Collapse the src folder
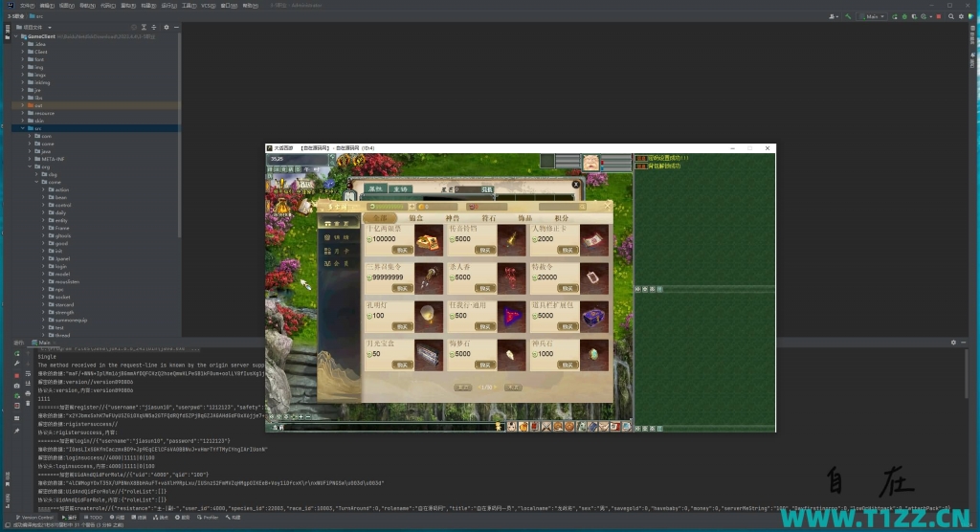Viewport: 980px width, 532px height. 23,128
